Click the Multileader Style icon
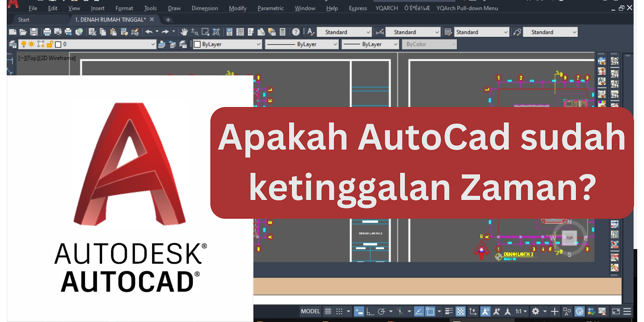The image size is (644, 322). coord(517,32)
